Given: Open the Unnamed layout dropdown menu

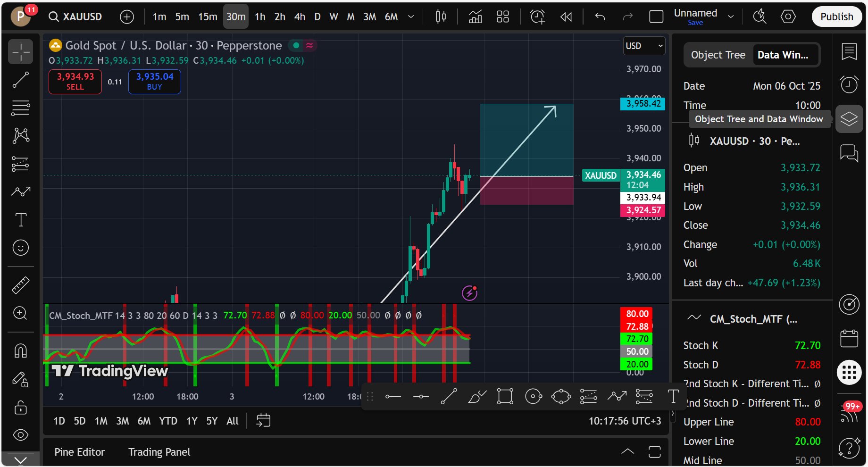Looking at the screenshot, I should pos(731,17).
